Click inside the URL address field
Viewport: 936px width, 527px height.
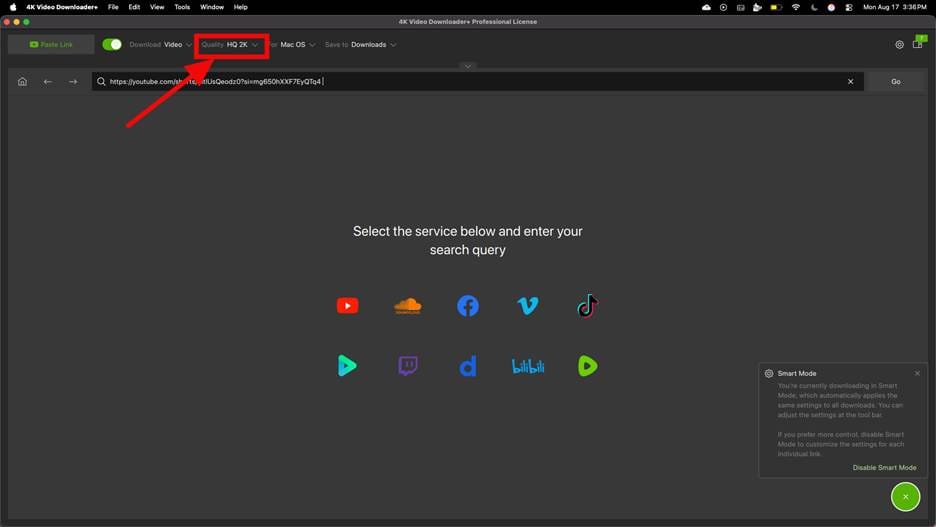point(478,81)
